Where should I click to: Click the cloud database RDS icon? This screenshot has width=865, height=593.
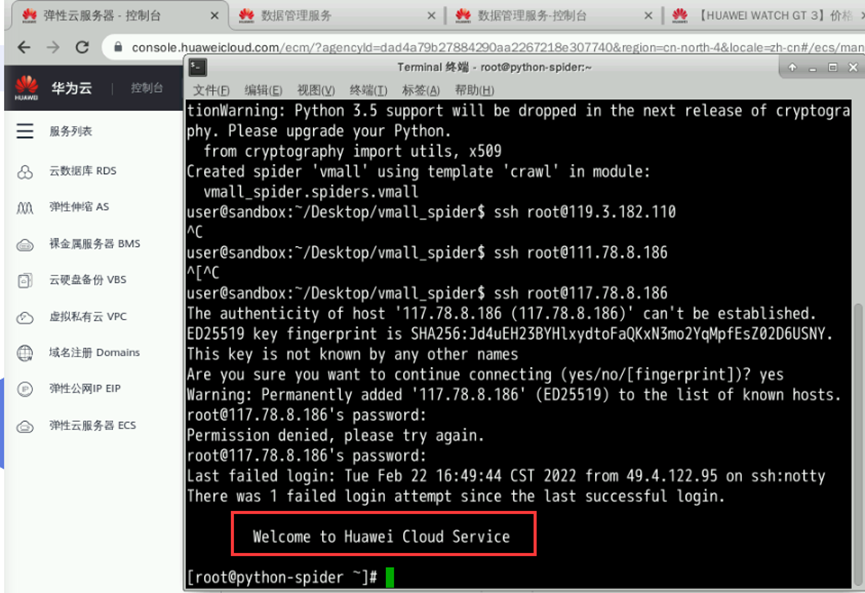25,172
